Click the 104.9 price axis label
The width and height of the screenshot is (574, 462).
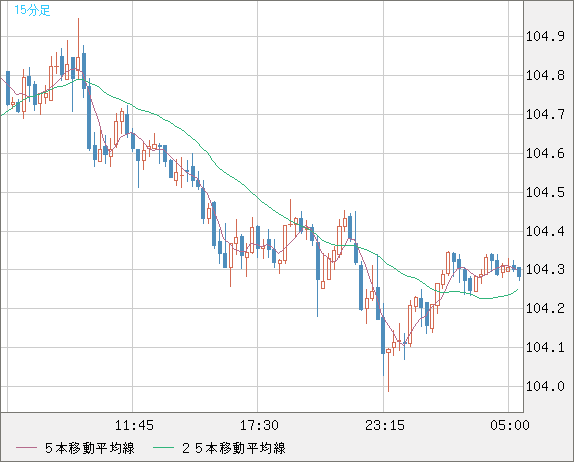(x=545, y=37)
